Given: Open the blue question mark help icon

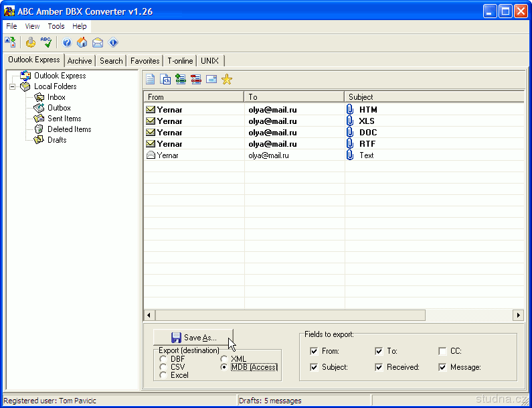Looking at the screenshot, I should point(67,43).
